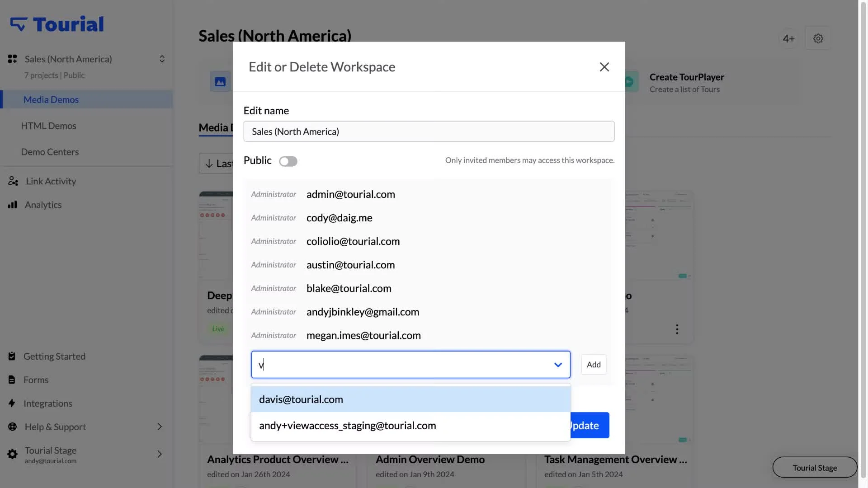This screenshot has width=868, height=488.
Task: Click the Tourial Stage pill button
Action: coord(815,468)
